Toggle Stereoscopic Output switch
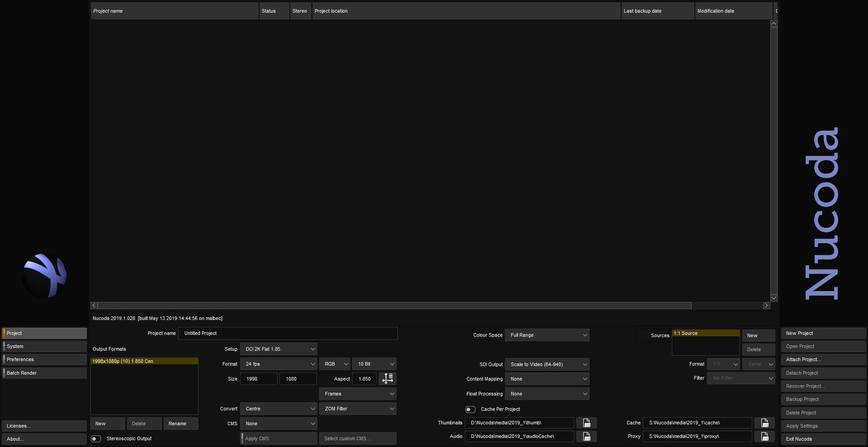 96,439
